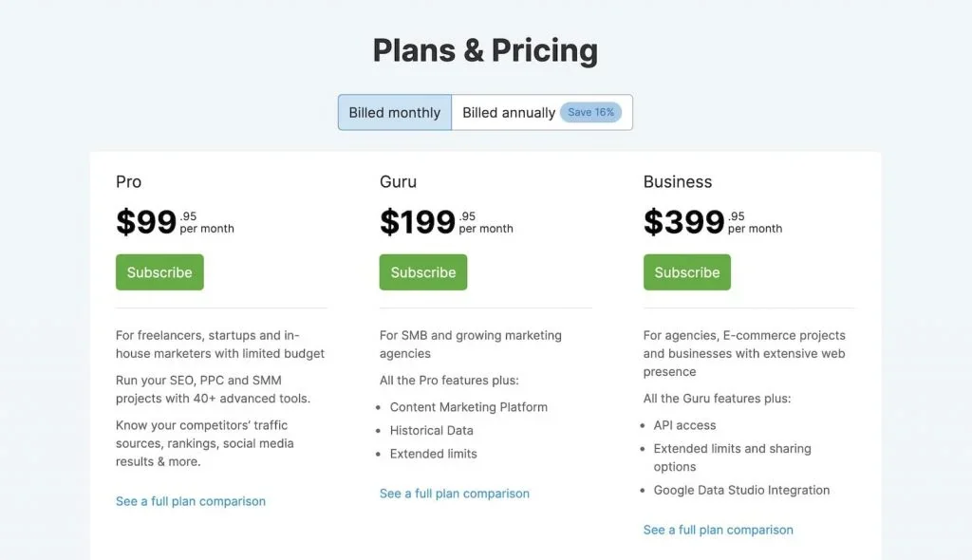Subscribe to the Business plan

686,272
